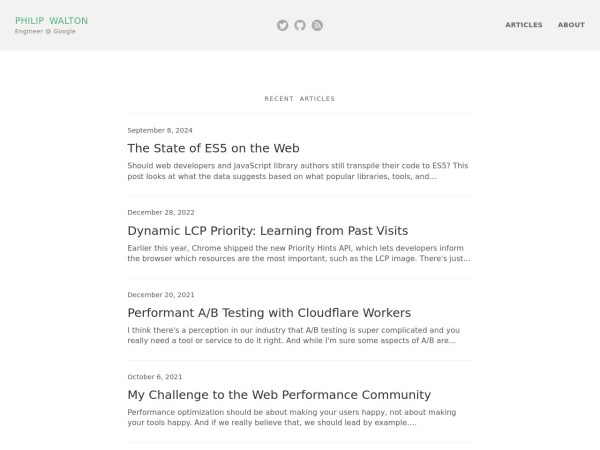Click the "Engineer @ Google" subtitle

pos(45,31)
